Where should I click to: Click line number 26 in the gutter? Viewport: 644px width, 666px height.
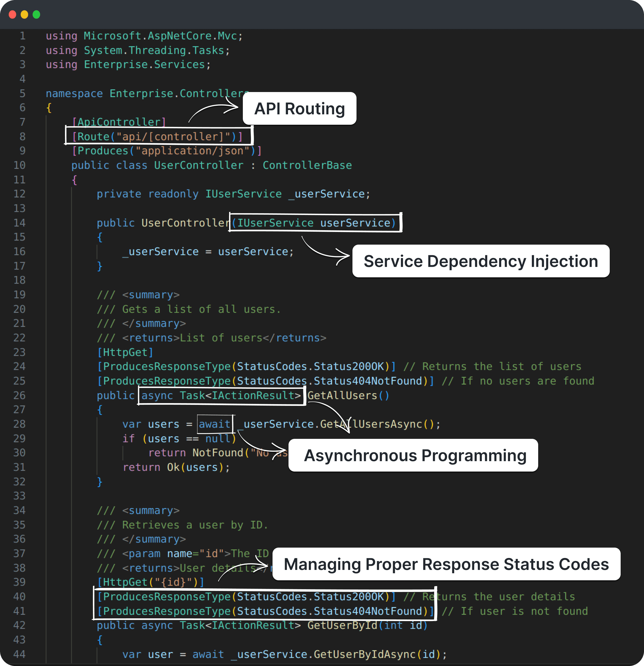pyautogui.click(x=19, y=395)
